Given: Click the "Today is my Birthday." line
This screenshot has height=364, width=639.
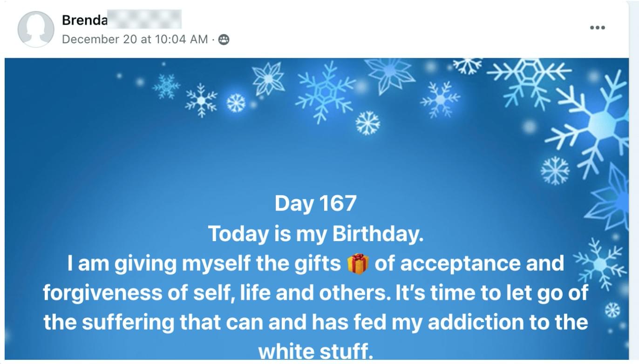Looking at the screenshot, I should [315, 234].
